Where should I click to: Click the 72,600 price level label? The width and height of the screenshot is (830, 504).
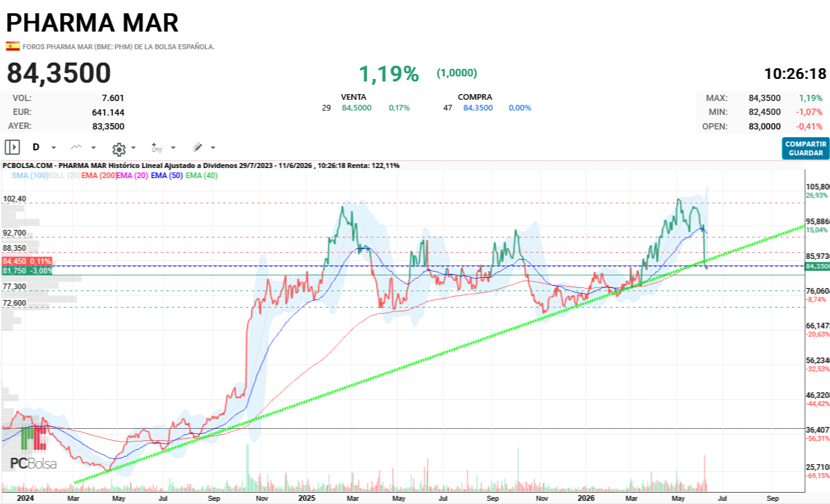click(15, 303)
